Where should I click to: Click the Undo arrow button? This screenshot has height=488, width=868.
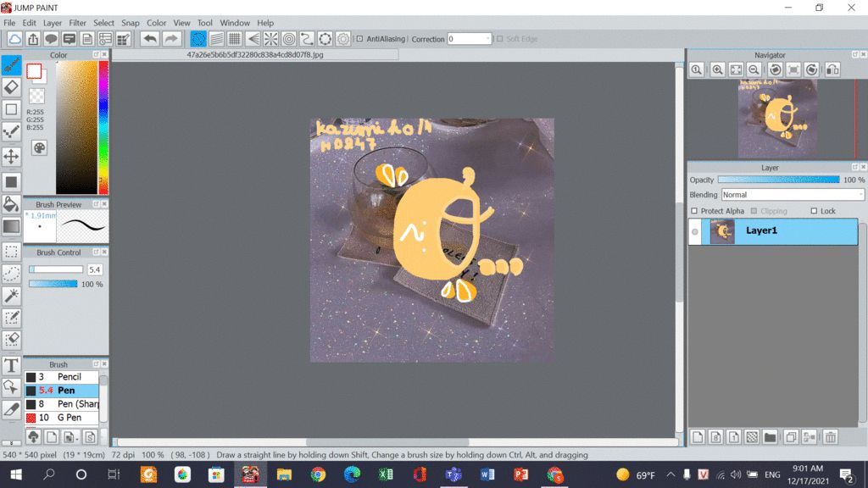pos(149,39)
